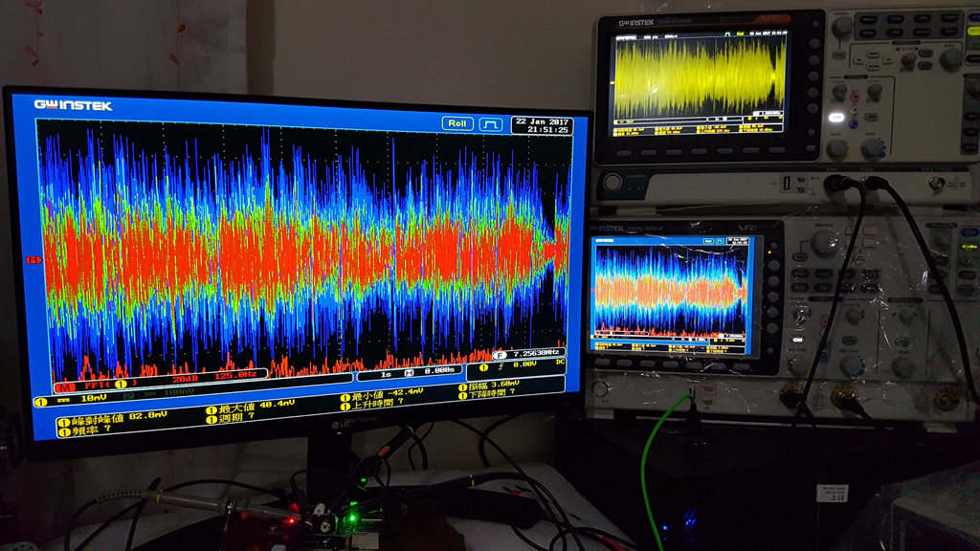Click the 最大值 40.4mV measurement

tap(250, 407)
